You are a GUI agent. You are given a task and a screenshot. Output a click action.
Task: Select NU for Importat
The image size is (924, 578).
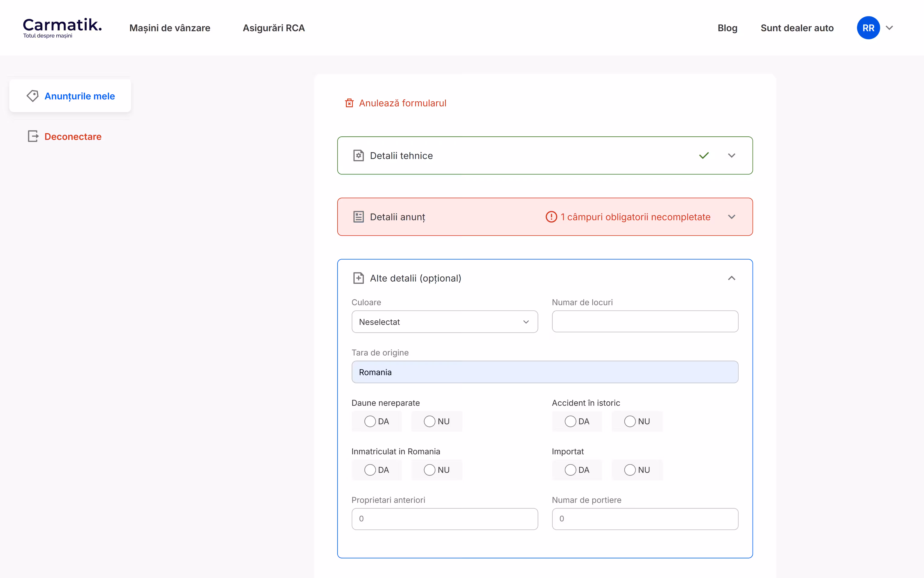tap(637, 470)
